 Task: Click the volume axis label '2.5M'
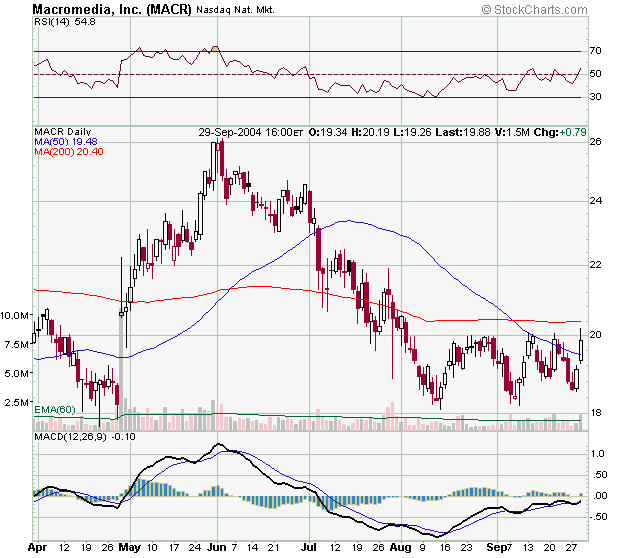point(17,403)
